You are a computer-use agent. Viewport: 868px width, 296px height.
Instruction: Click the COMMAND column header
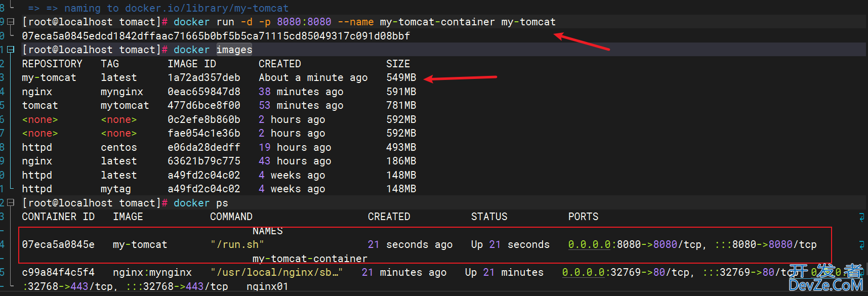tap(231, 217)
